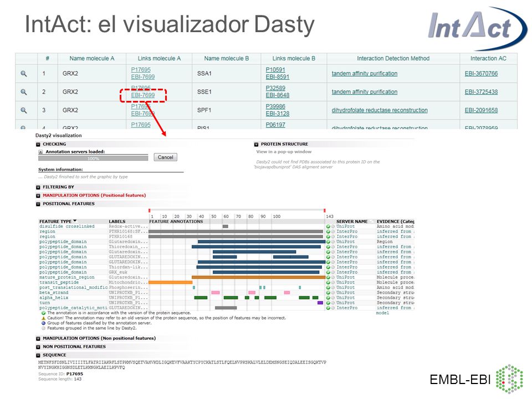Screen dimensions: 532x399
Task: Open EBI-3128 molecule B link
Action: [x=278, y=113]
